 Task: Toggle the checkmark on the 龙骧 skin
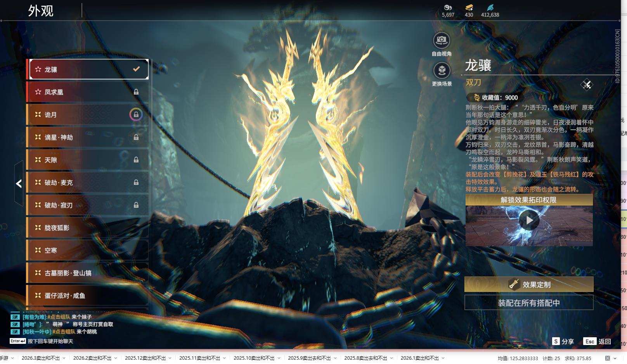(136, 69)
